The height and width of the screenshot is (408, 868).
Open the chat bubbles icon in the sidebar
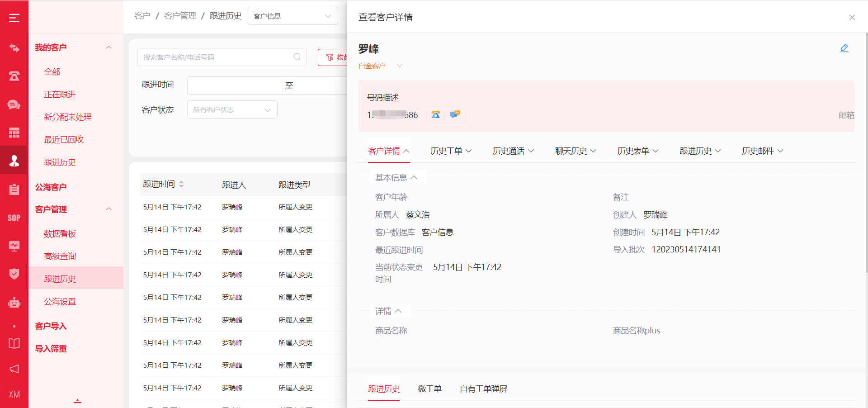[14, 104]
